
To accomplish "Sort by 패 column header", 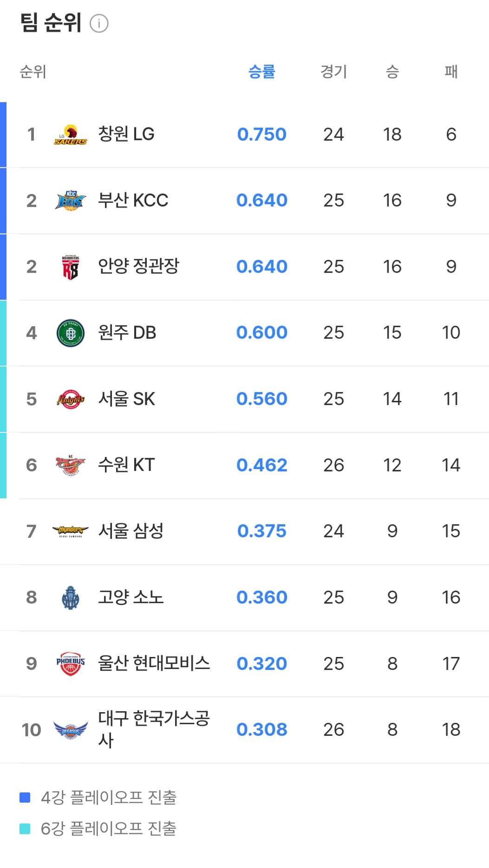I will click(x=451, y=71).
